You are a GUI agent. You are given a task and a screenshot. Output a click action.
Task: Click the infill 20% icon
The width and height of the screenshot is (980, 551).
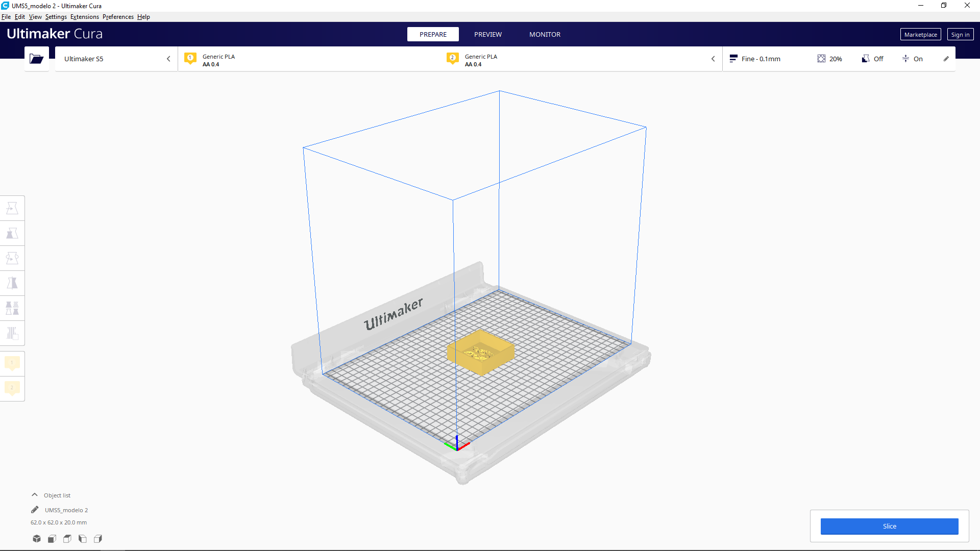point(821,59)
